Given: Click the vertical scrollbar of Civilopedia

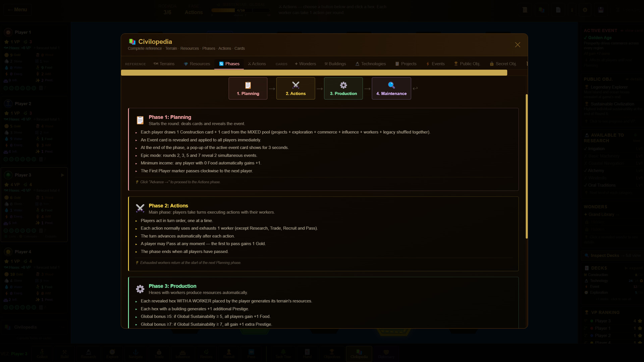Looking at the screenshot, I should (x=527, y=166).
